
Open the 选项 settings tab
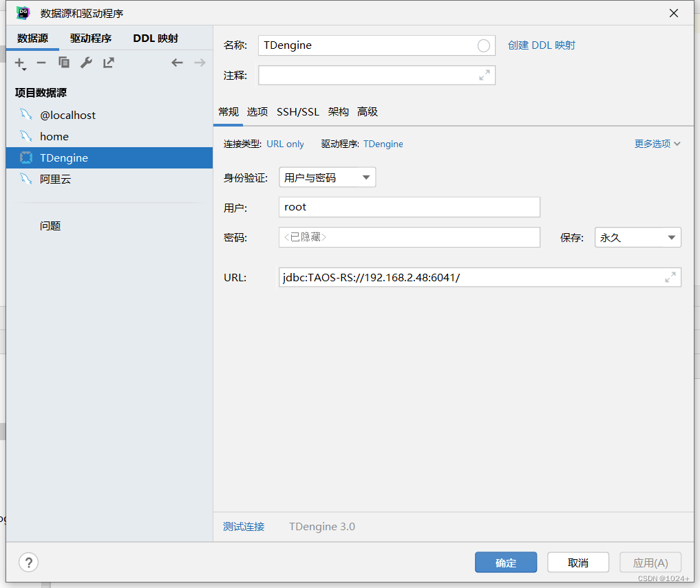pos(257,111)
